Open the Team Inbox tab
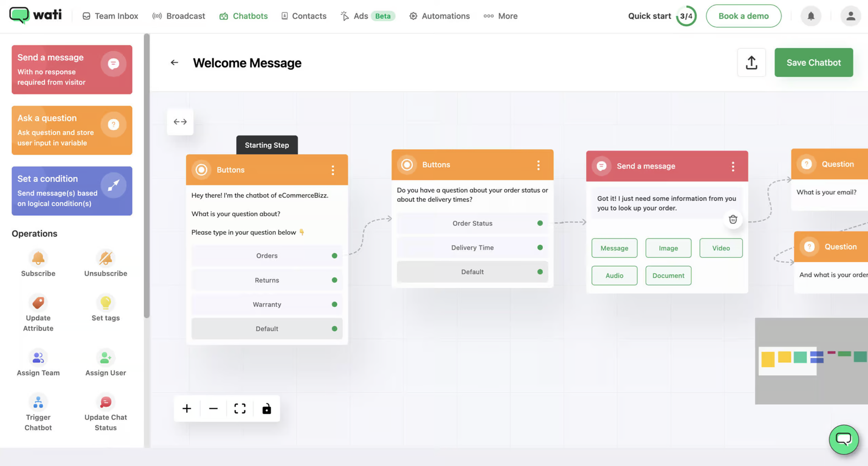Viewport: 868px width, 466px height. pyautogui.click(x=110, y=16)
